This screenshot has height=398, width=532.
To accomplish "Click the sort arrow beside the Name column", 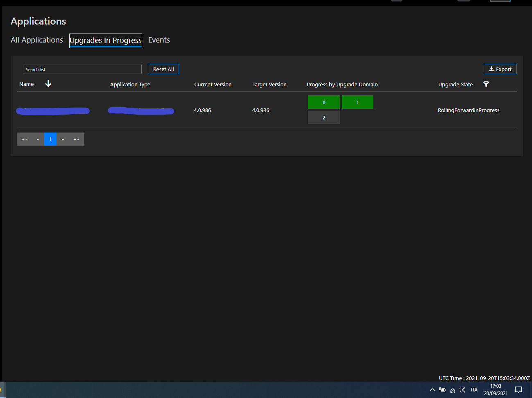I will point(48,83).
